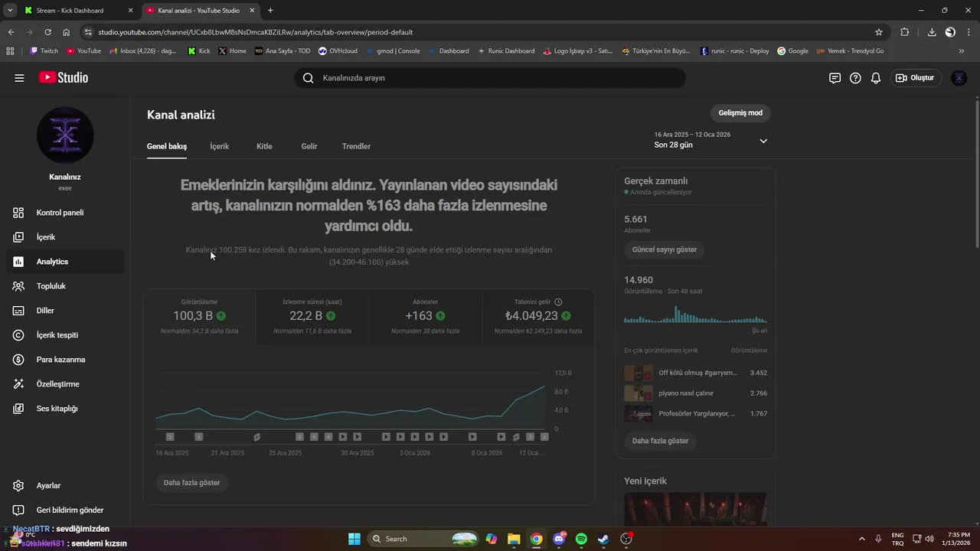Click the Gelişmiş mod button
This screenshot has width=980, height=551.
(740, 113)
